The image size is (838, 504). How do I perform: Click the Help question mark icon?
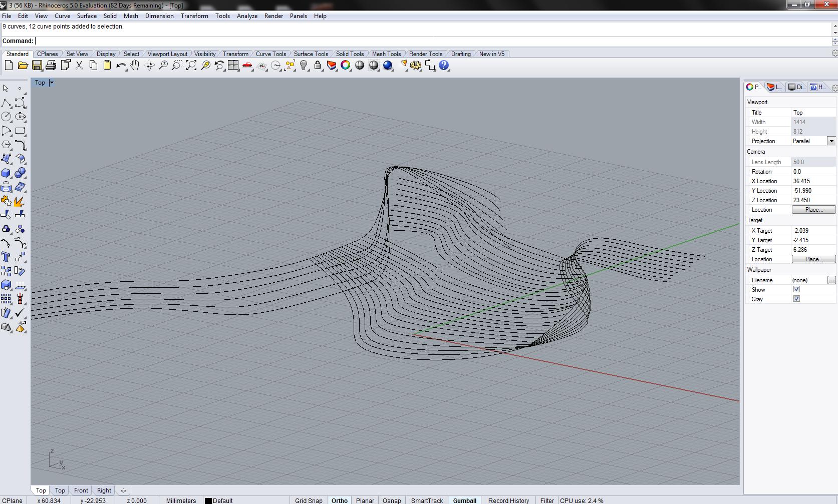coord(444,66)
